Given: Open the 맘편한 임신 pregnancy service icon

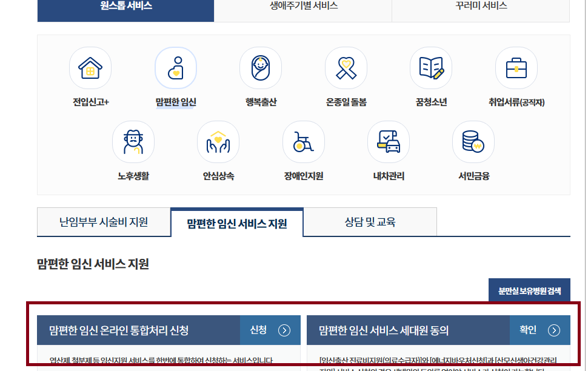Looking at the screenshot, I should click(175, 68).
